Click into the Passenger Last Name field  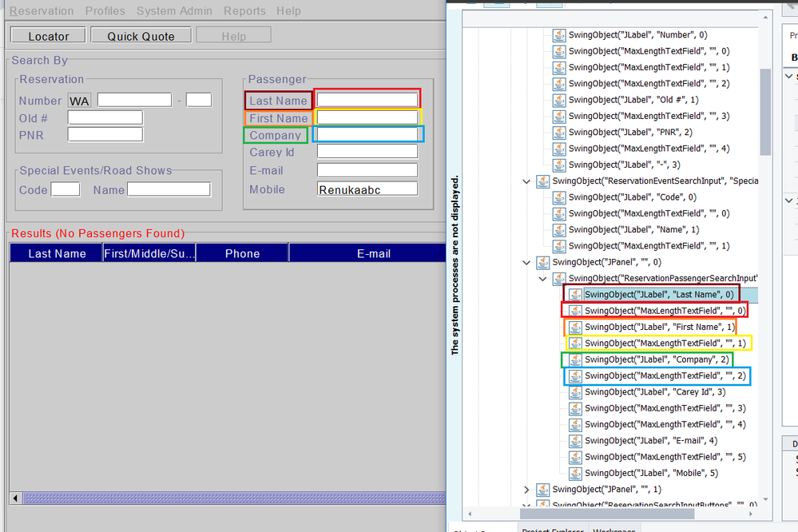(367, 101)
